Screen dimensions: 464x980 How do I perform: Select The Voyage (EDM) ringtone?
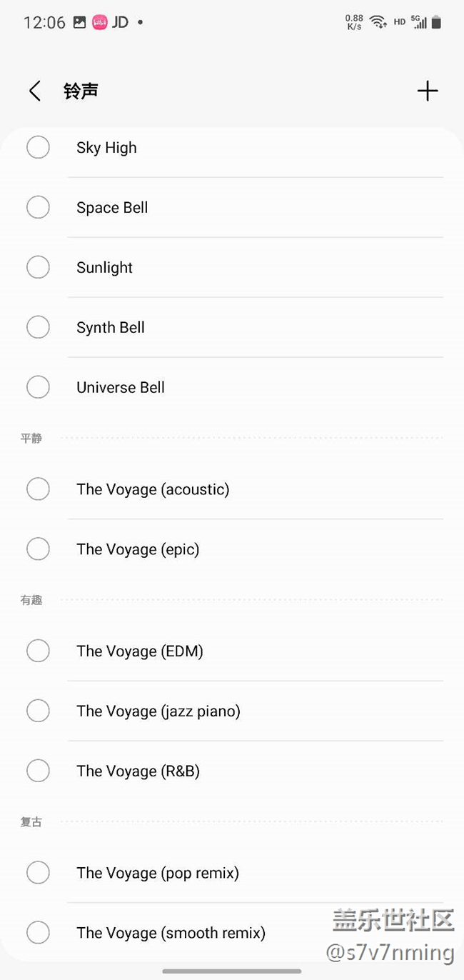point(38,651)
